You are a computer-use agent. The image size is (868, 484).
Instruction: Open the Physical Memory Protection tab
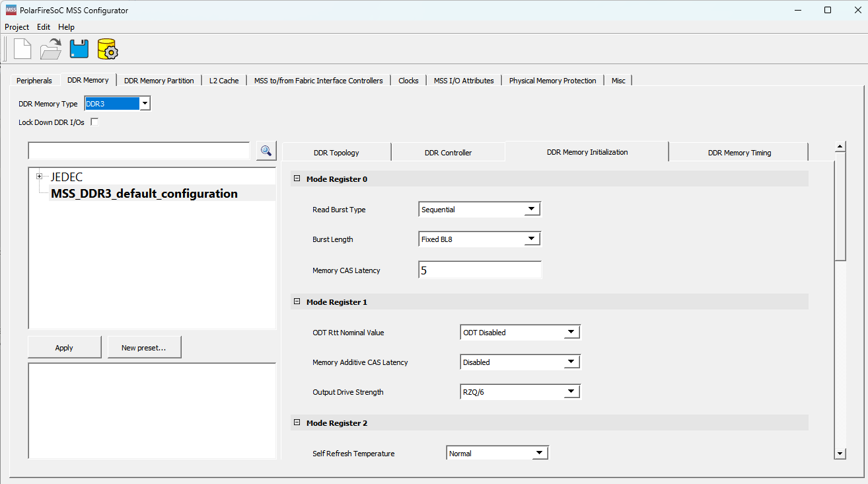(553, 81)
